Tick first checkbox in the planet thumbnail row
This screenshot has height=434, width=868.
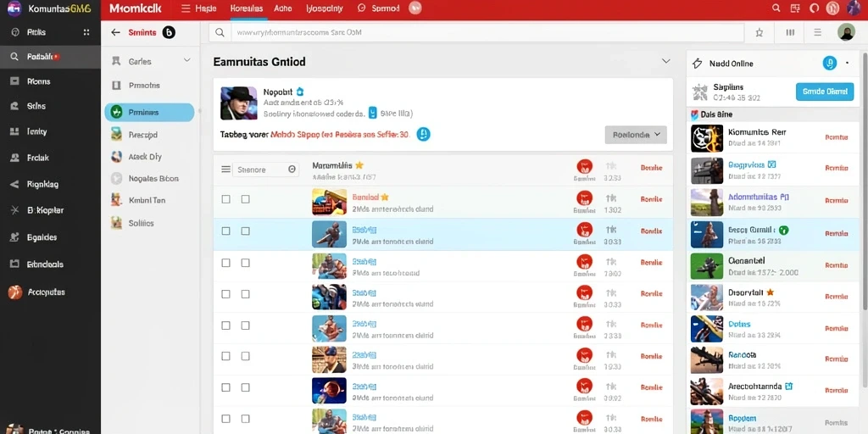[x=225, y=388]
